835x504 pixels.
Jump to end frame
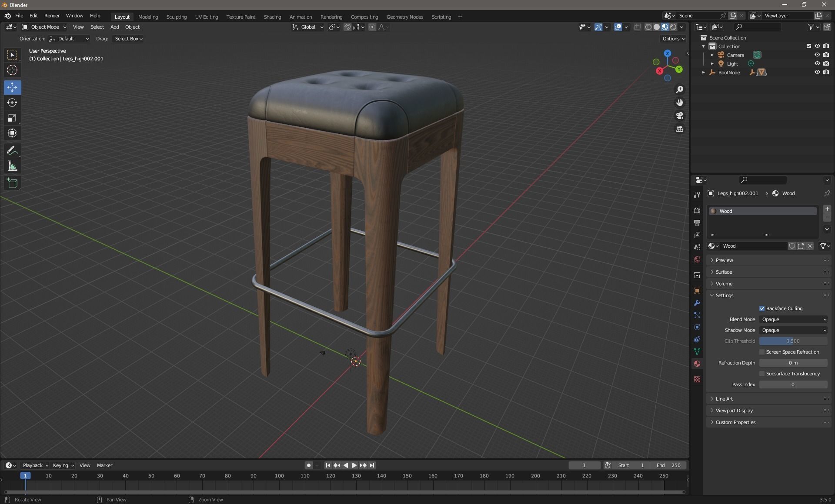(372, 465)
